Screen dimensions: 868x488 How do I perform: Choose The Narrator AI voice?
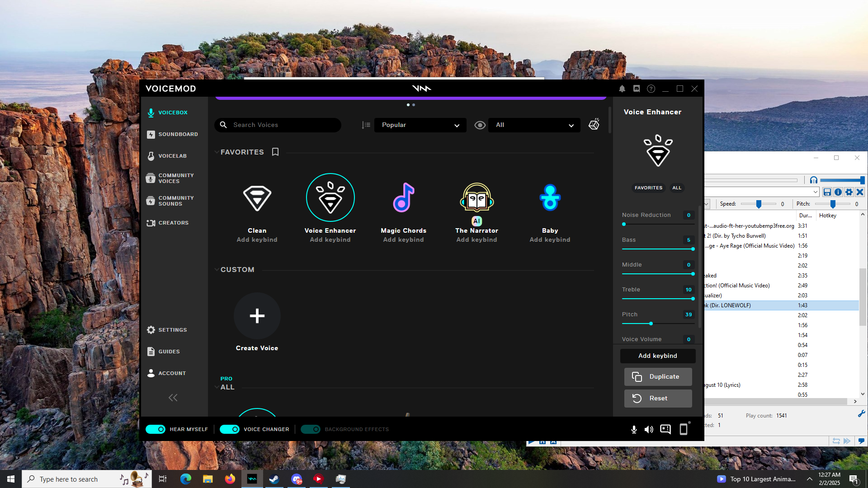tap(476, 198)
